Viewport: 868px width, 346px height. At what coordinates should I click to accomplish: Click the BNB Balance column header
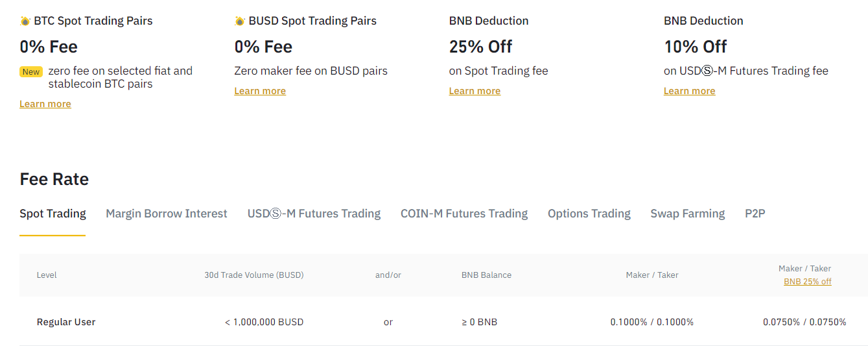486,275
